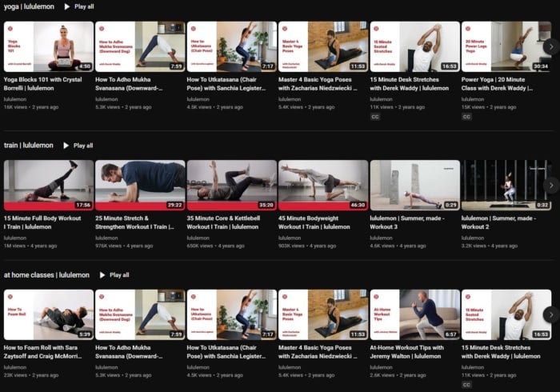Open the 35 Minute Core & Kettlebell thumbnail
The height and width of the screenshot is (392, 560).
pyautogui.click(x=232, y=186)
